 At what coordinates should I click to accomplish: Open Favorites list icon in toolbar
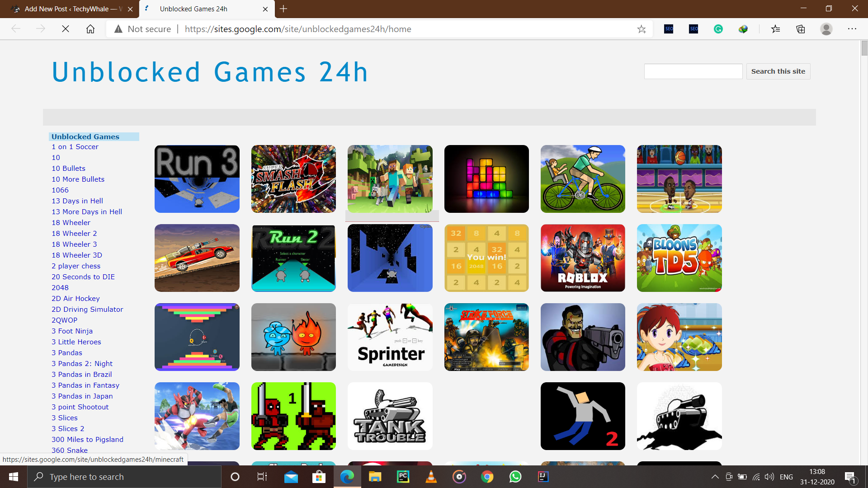(776, 29)
